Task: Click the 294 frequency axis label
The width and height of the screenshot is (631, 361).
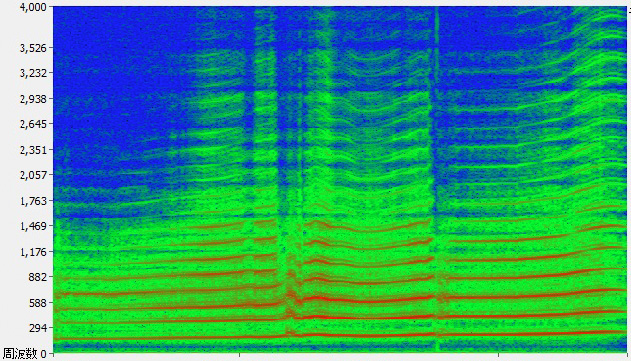Action: [x=37, y=328]
